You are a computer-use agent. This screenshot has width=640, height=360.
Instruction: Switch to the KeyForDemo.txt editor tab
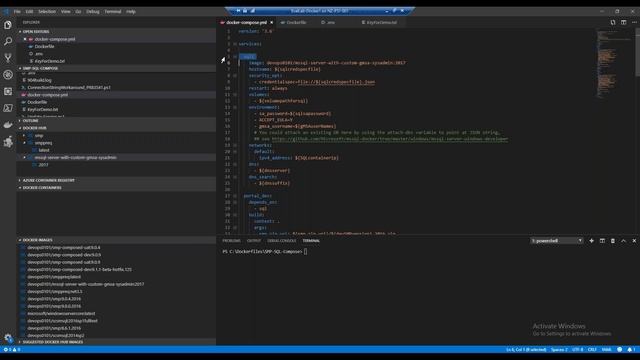[381, 22]
